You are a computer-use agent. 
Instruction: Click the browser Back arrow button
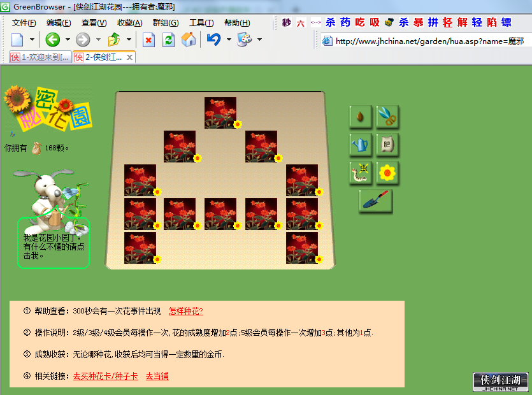tap(53, 39)
